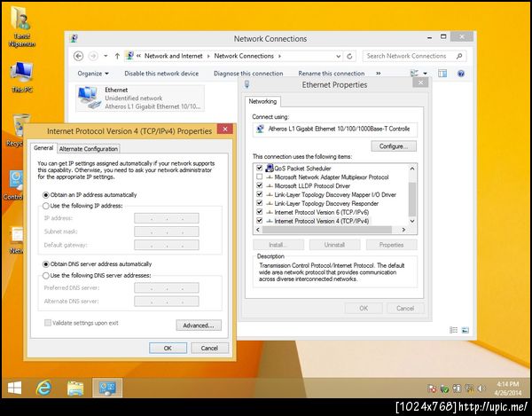The height and width of the screenshot is (416, 532).
Task: Expand the address bar history dropdown
Action: tap(338, 57)
